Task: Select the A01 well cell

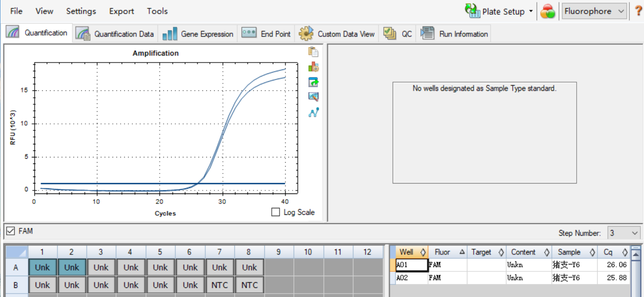Action: tap(411, 265)
